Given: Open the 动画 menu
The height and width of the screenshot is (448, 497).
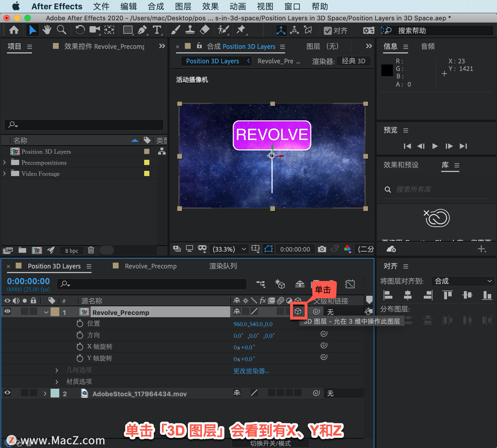Looking at the screenshot, I should (238, 6).
